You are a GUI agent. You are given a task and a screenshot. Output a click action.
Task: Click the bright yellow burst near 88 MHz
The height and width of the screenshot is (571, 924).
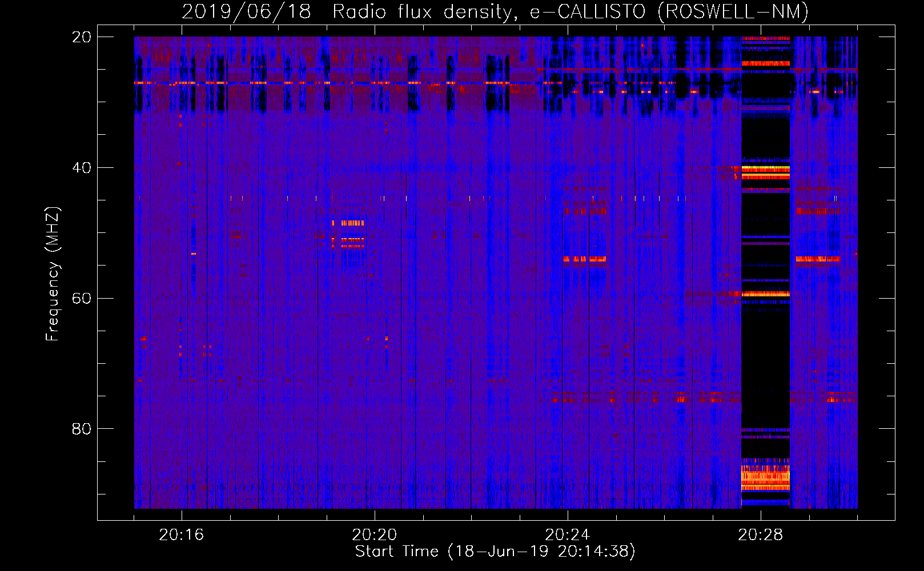click(765, 477)
